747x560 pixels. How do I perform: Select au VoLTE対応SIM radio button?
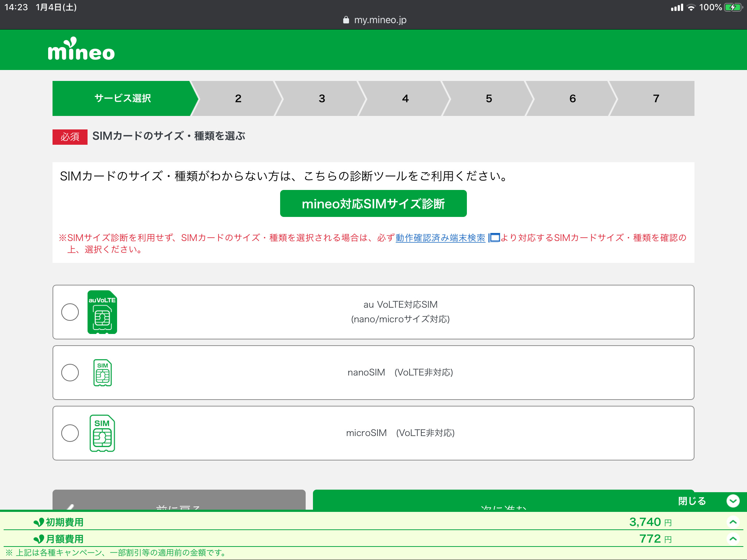[x=70, y=312]
